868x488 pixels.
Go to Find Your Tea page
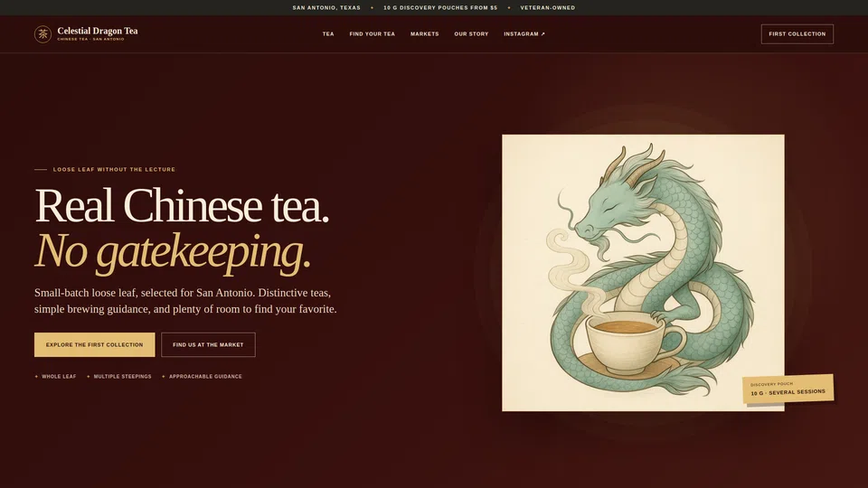click(x=372, y=33)
